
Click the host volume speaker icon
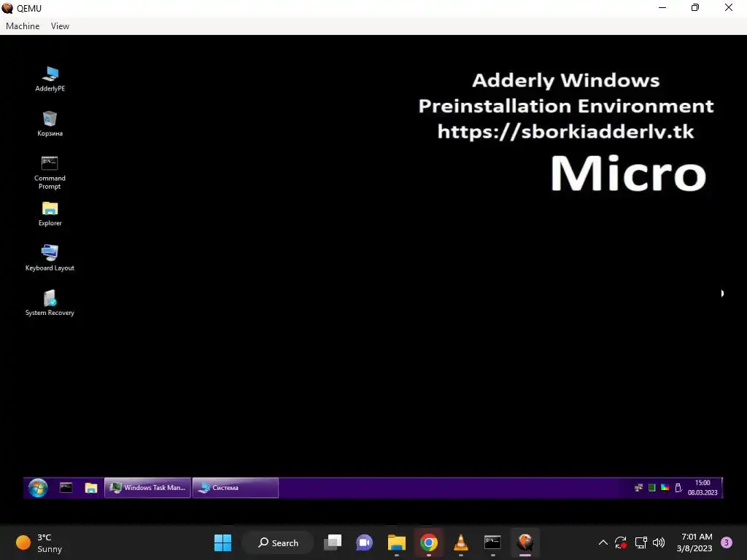[x=659, y=542]
